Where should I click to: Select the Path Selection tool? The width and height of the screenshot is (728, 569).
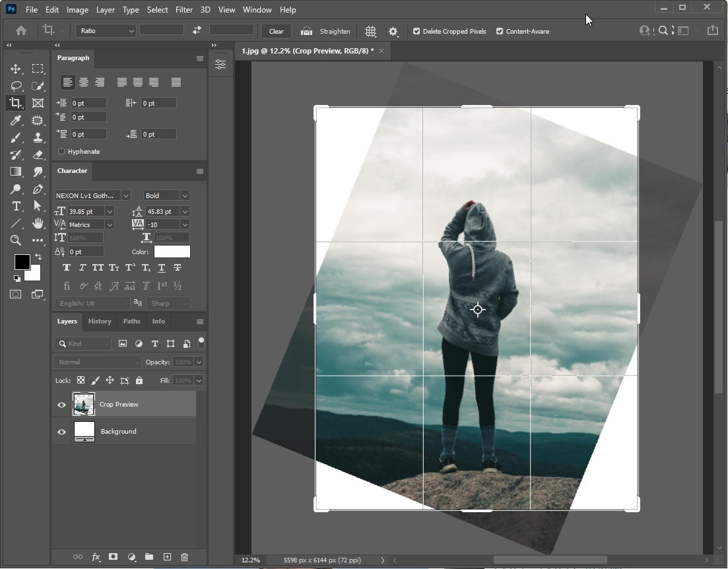click(x=38, y=206)
